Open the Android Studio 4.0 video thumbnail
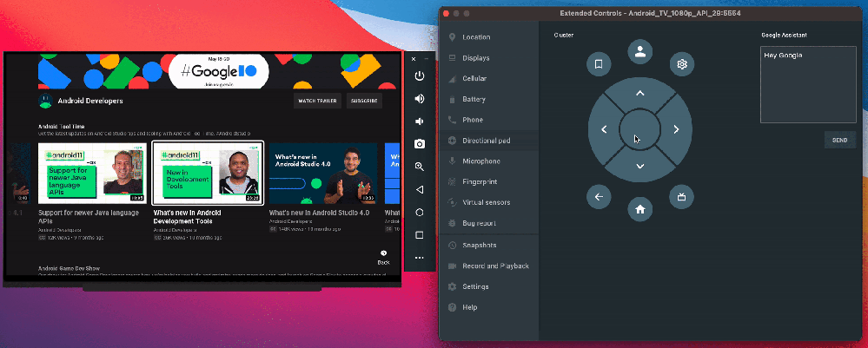 [322, 173]
